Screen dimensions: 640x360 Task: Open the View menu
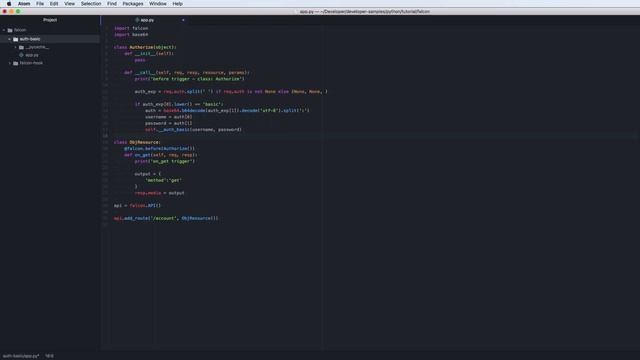tap(69, 4)
